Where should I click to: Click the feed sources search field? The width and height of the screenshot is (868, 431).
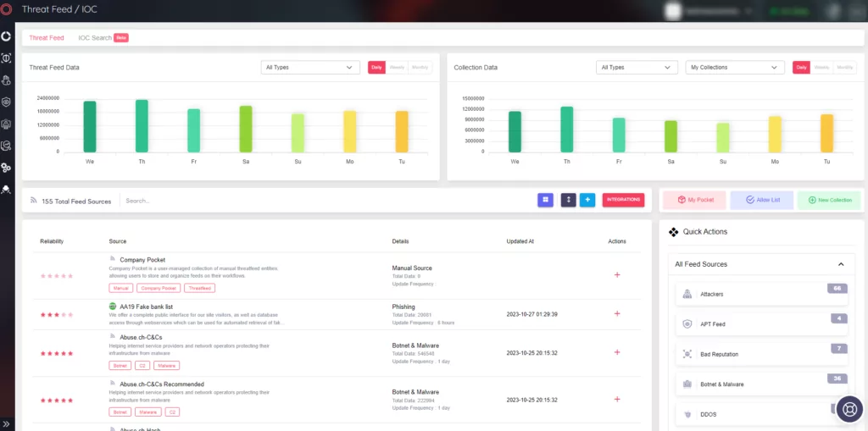point(326,201)
